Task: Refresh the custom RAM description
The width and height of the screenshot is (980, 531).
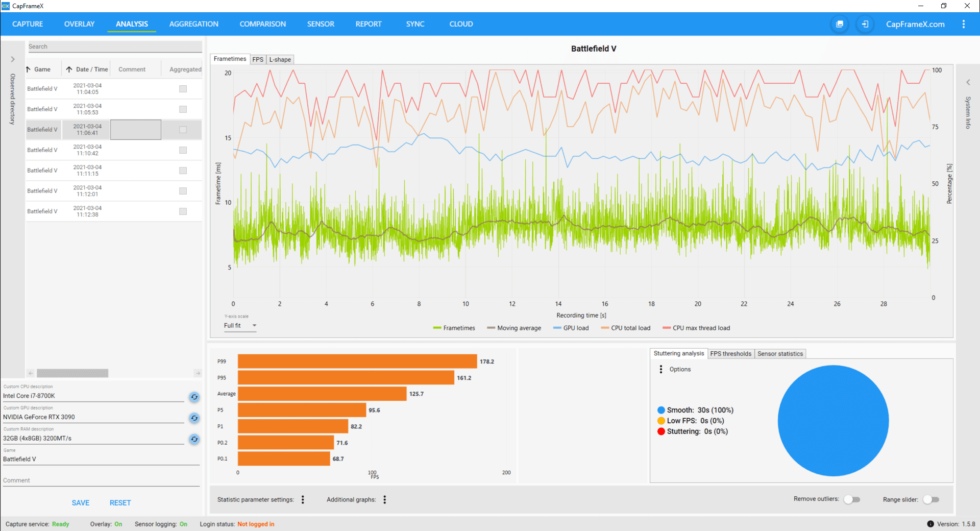Action: 194,439
